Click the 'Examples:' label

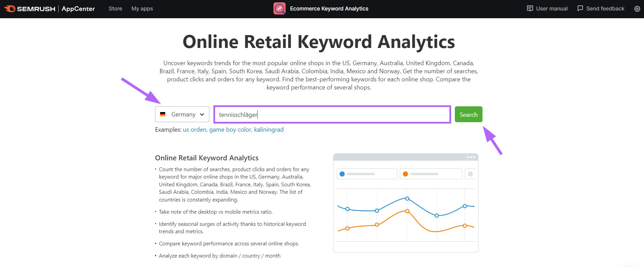coord(168,130)
